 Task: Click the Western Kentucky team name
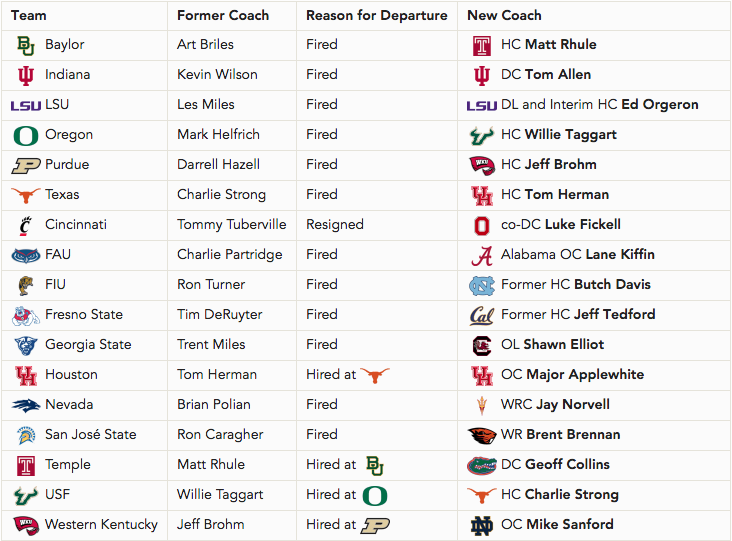pyautogui.click(x=101, y=525)
